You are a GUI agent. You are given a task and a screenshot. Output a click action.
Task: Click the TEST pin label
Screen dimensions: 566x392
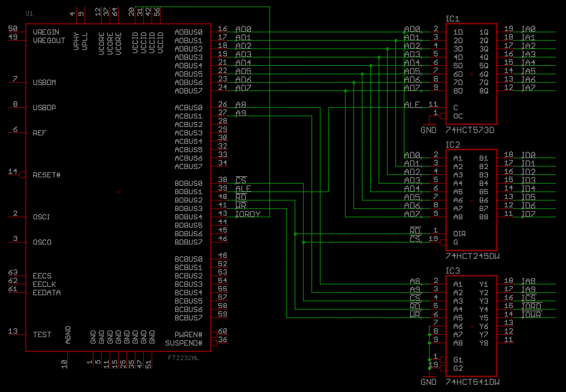pos(42,334)
